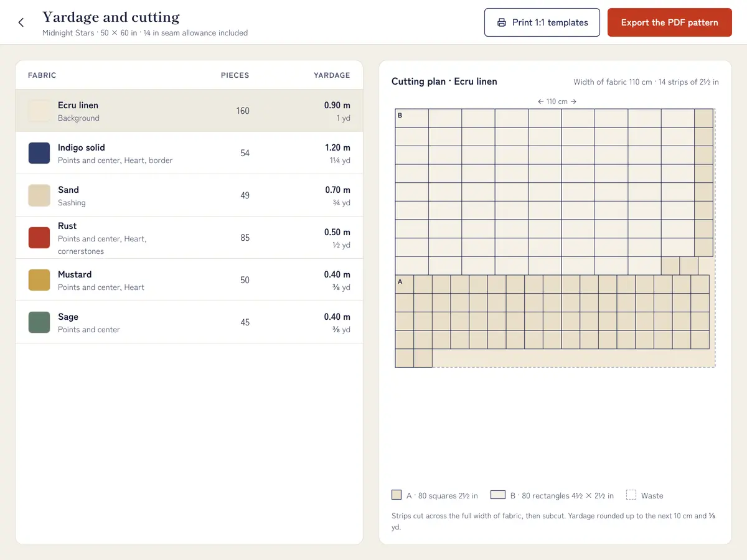747x560 pixels.
Task: Click the PIECES column header
Action: (235, 75)
